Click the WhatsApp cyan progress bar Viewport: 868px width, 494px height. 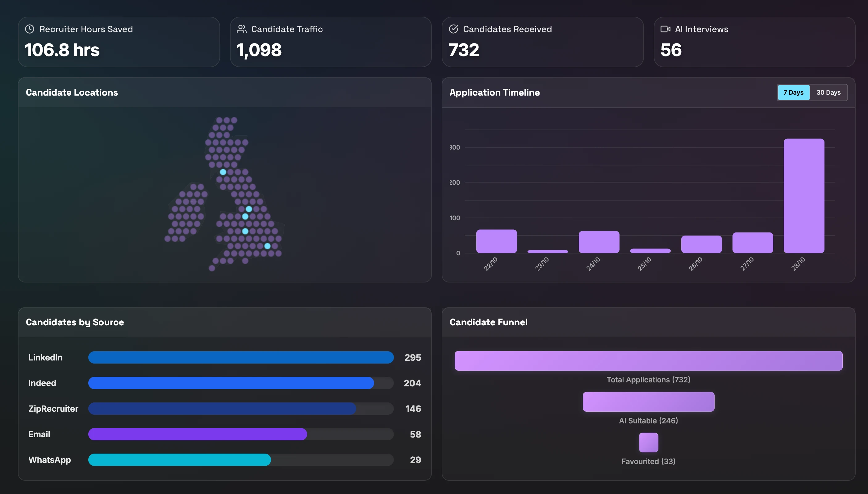click(x=179, y=460)
